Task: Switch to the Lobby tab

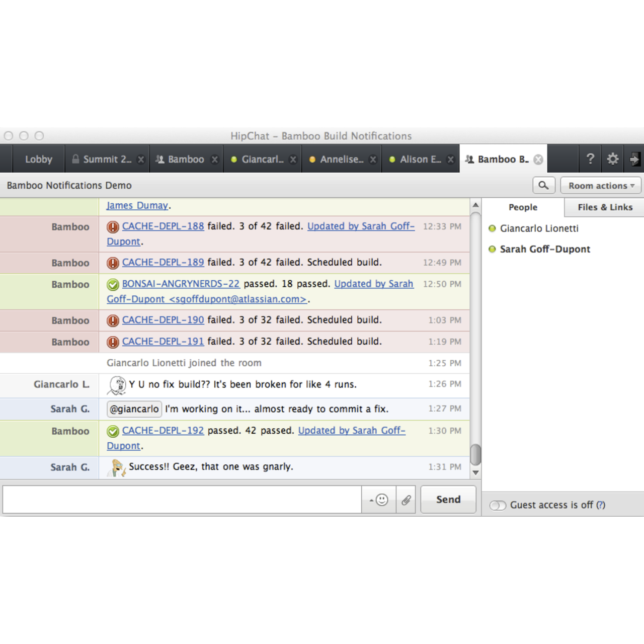Action: point(39,159)
